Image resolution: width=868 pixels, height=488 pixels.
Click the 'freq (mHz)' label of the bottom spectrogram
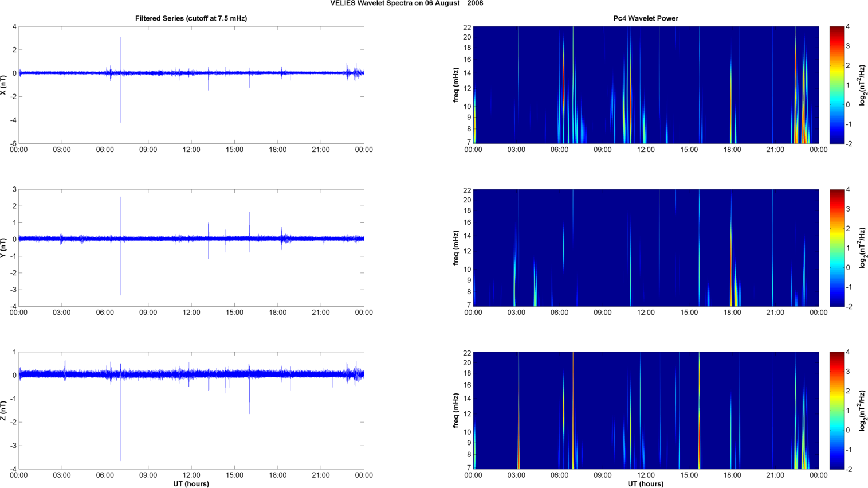click(456, 411)
